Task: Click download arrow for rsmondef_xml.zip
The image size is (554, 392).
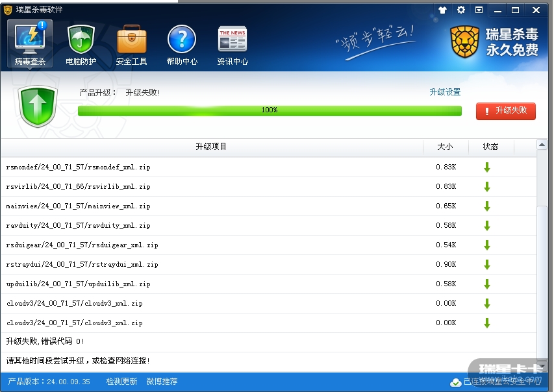Action: [487, 167]
